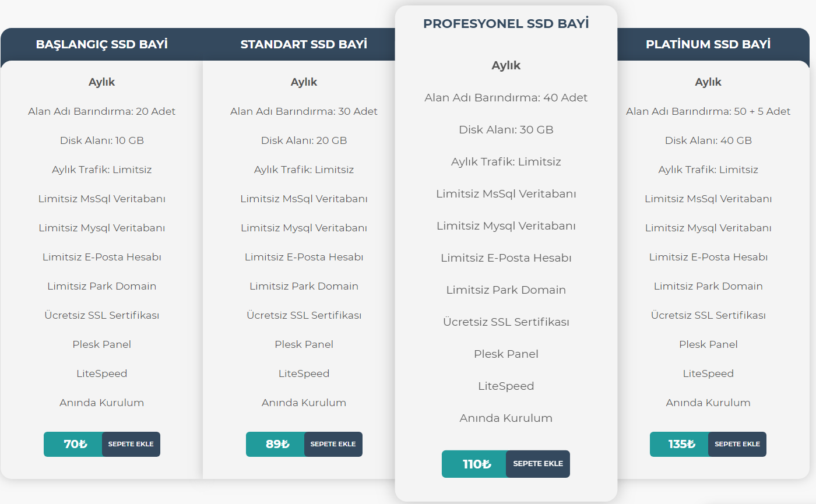Add Platinum SSD Bayi plan to cart
816x504 pixels.
737,444
